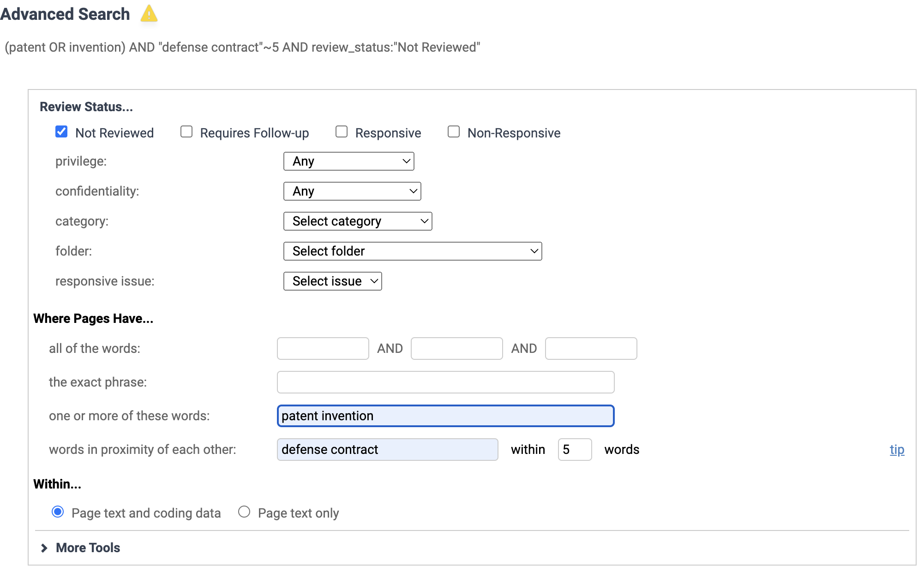Open the tip link

point(897,449)
